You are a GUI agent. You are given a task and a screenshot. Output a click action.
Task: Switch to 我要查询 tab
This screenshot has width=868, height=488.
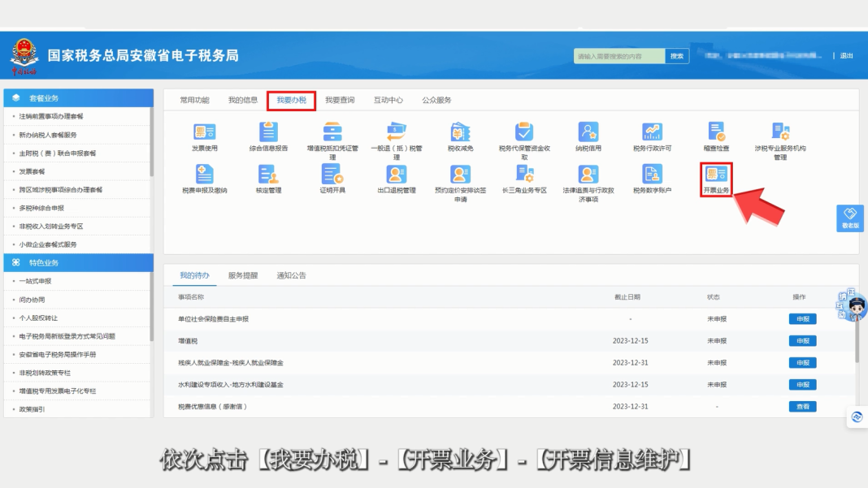click(x=340, y=100)
